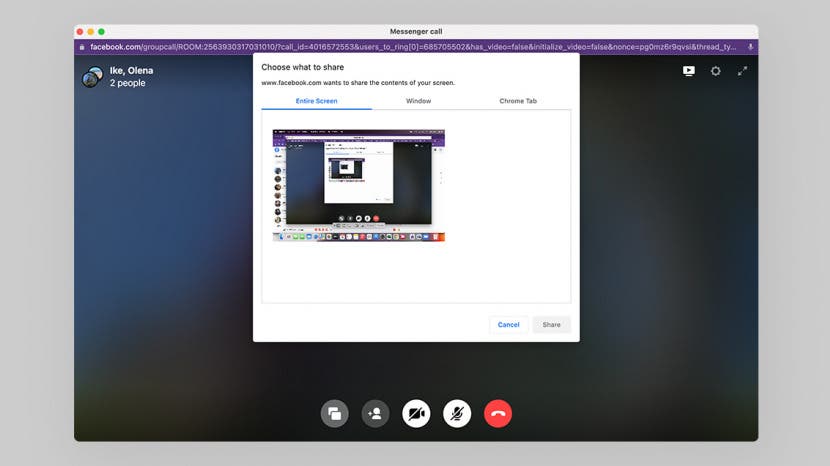Click the microphone indicator in the address bar

pyautogui.click(x=751, y=47)
